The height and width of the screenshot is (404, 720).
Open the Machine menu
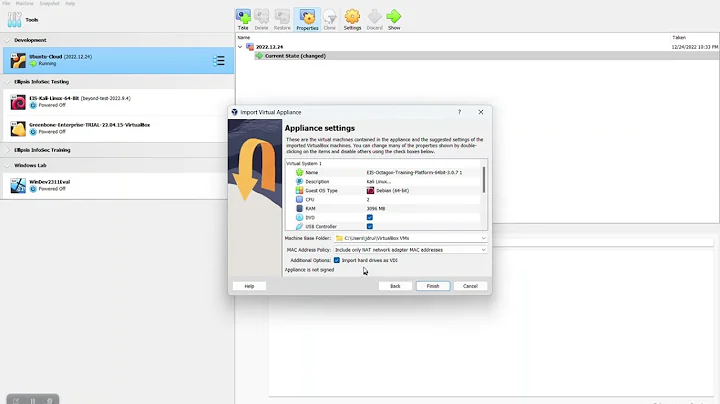tap(25, 3)
